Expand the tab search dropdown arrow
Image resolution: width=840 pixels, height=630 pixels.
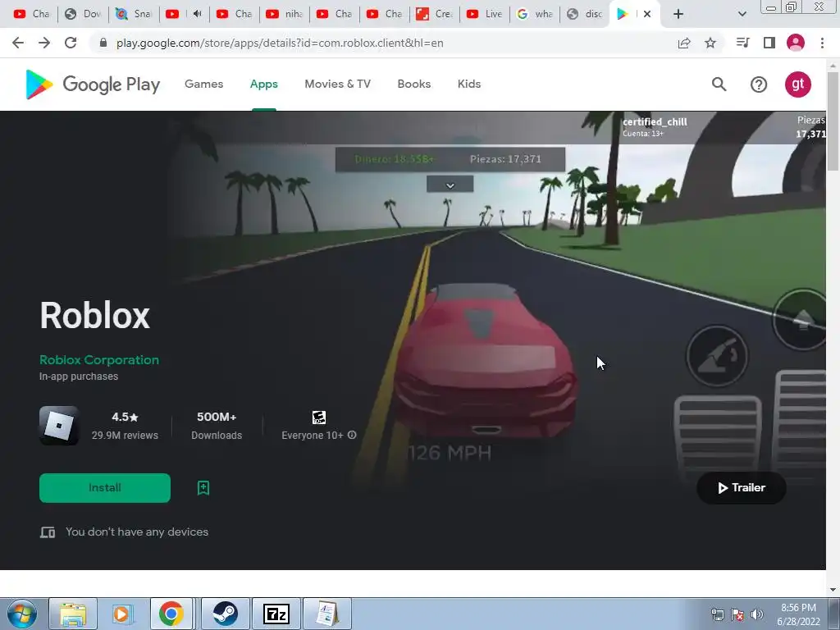click(742, 14)
